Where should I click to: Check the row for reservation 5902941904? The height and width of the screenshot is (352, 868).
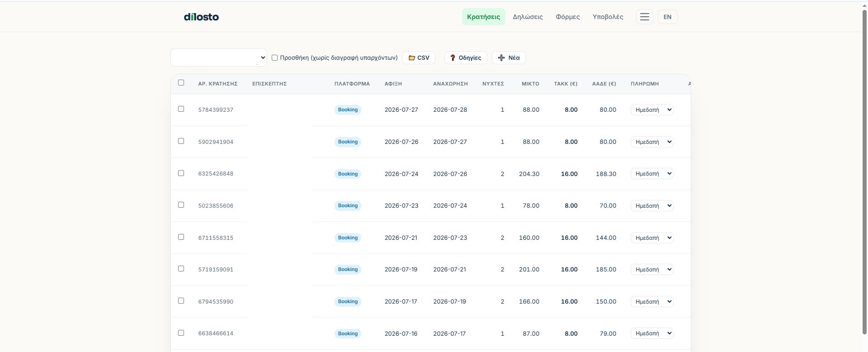pyautogui.click(x=181, y=141)
